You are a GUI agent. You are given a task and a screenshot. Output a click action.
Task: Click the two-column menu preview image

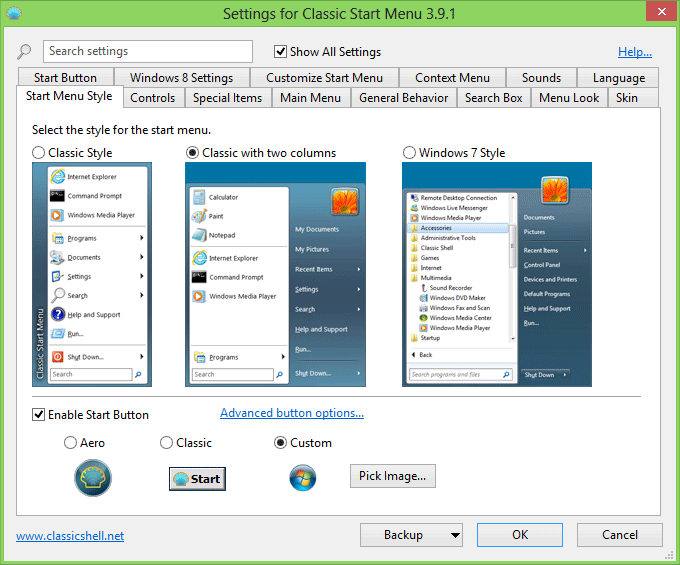(x=276, y=274)
